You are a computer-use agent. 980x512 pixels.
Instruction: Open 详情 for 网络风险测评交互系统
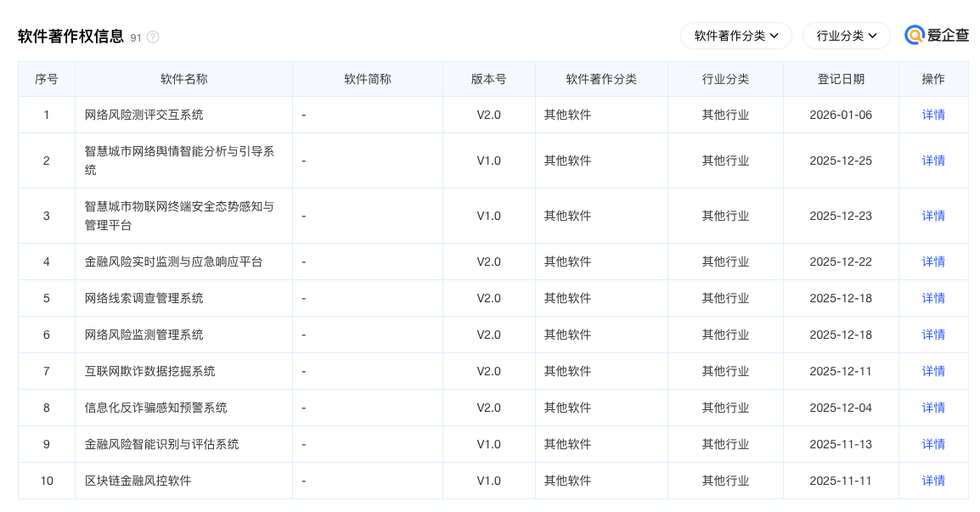933,115
